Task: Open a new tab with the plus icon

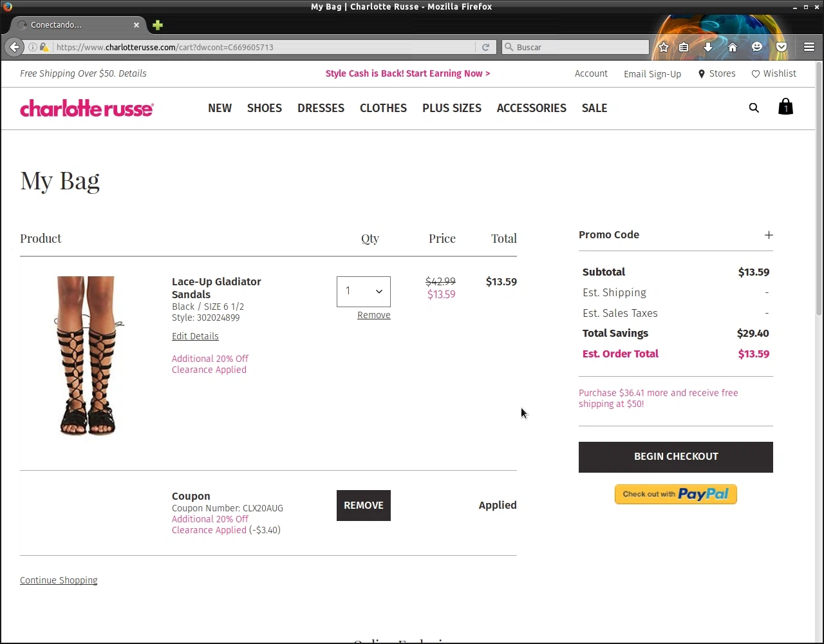Action: (158, 25)
